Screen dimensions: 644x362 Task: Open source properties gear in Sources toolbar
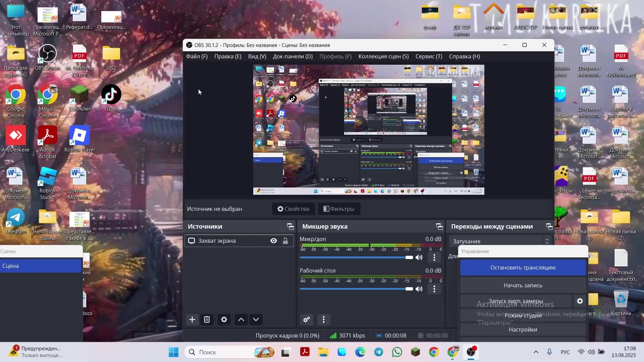224,319
